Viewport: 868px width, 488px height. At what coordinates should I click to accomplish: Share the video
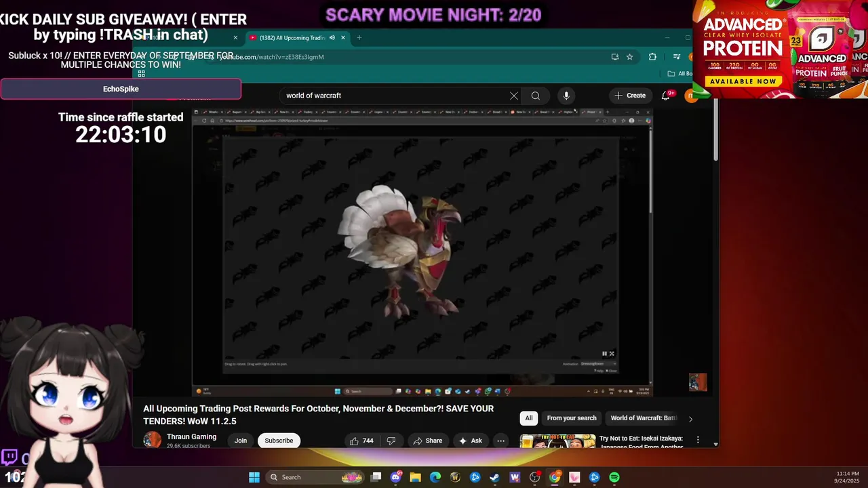(428, 441)
